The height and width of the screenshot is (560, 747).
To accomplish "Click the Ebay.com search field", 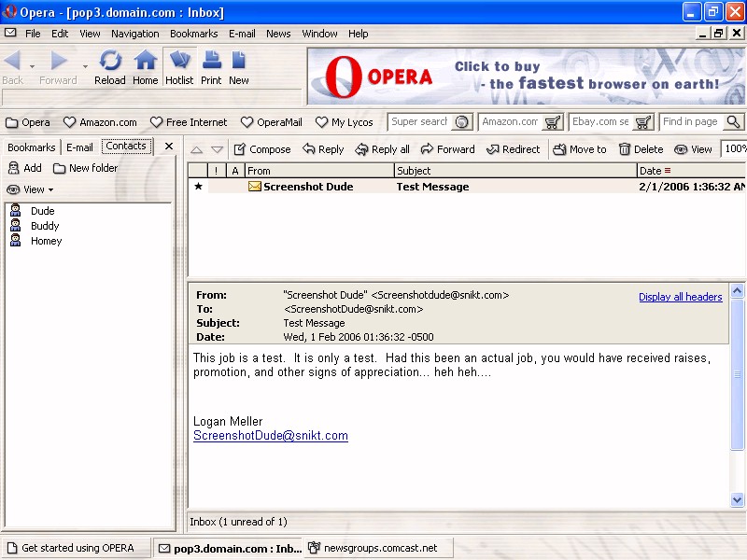I will click(x=601, y=122).
